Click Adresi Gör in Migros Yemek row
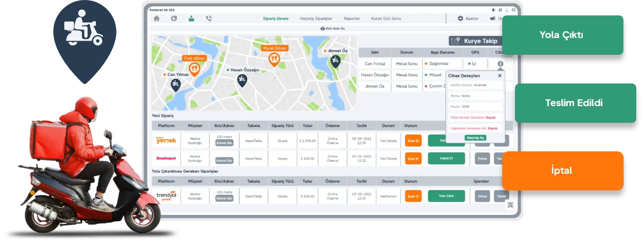 (225, 143)
